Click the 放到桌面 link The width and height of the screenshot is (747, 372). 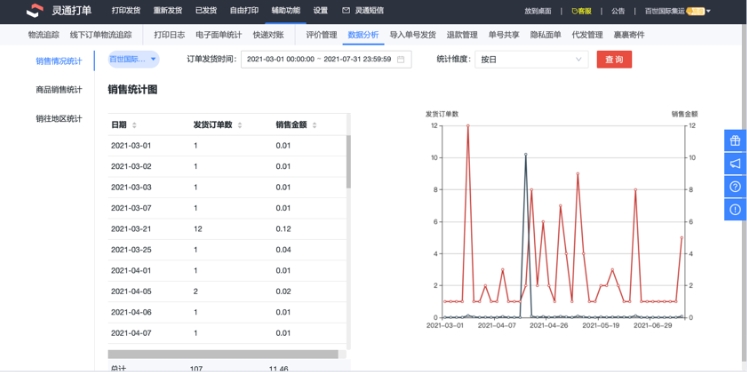(x=538, y=11)
